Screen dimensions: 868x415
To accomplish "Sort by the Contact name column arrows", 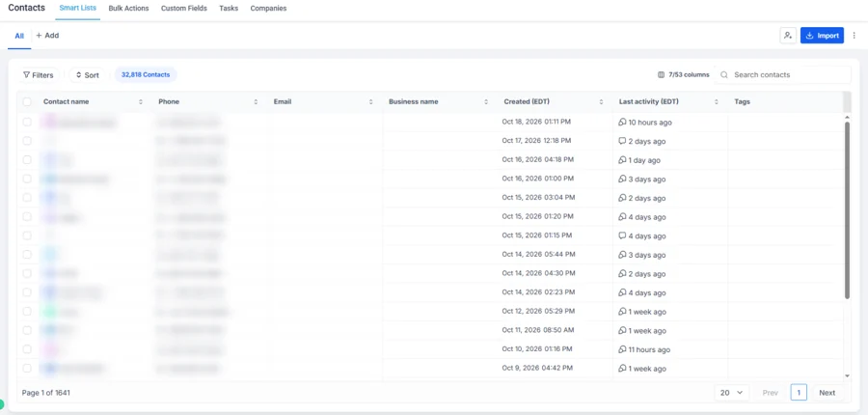I will [141, 102].
